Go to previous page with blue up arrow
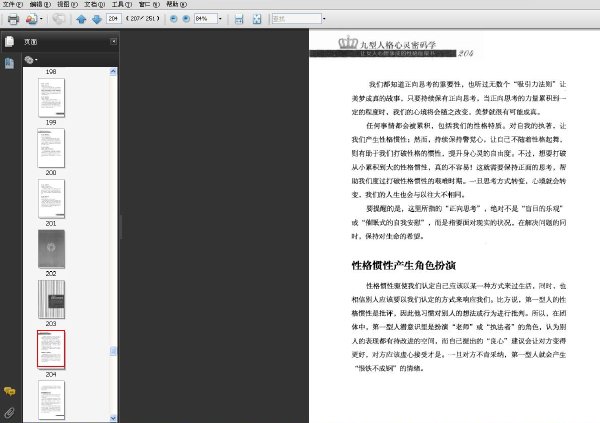This screenshot has height=423, width=600. coord(81,19)
